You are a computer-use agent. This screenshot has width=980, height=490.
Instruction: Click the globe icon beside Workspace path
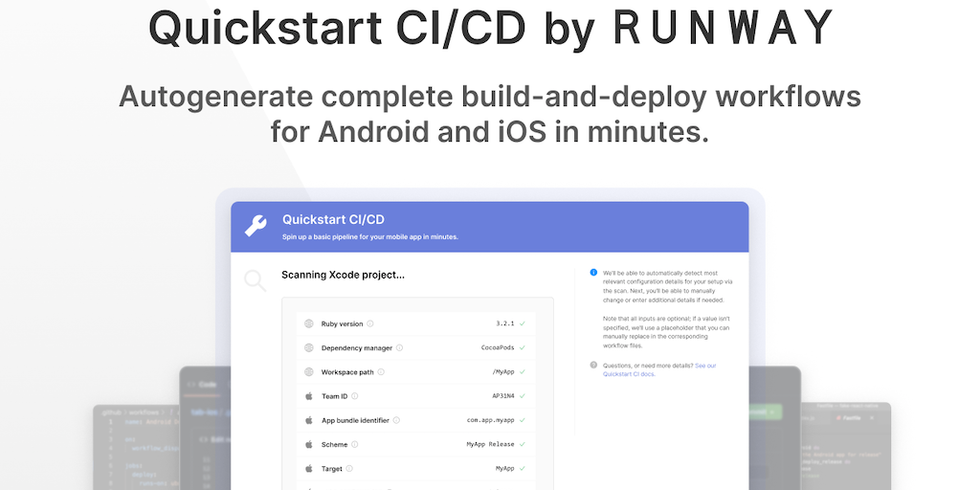pos(309,372)
